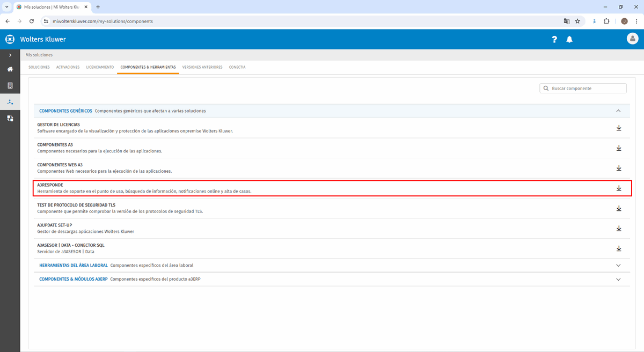Download the Componentes Web A3 package
The width and height of the screenshot is (644, 352).
point(618,168)
